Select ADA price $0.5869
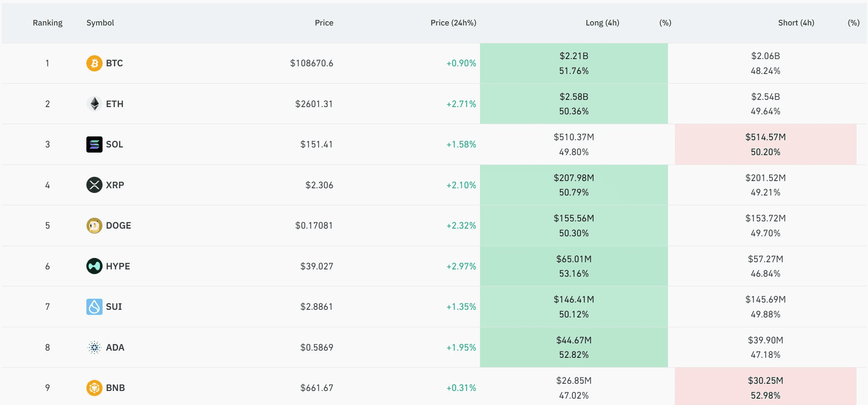The width and height of the screenshot is (868, 405). click(x=317, y=348)
